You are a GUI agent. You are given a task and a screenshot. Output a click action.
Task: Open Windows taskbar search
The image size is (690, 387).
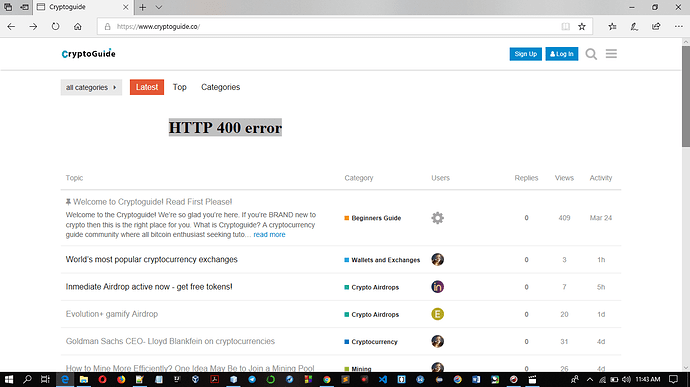point(27,379)
